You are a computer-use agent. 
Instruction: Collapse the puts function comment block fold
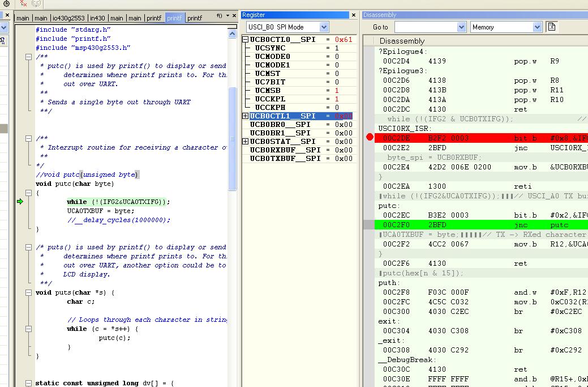tap(28, 247)
